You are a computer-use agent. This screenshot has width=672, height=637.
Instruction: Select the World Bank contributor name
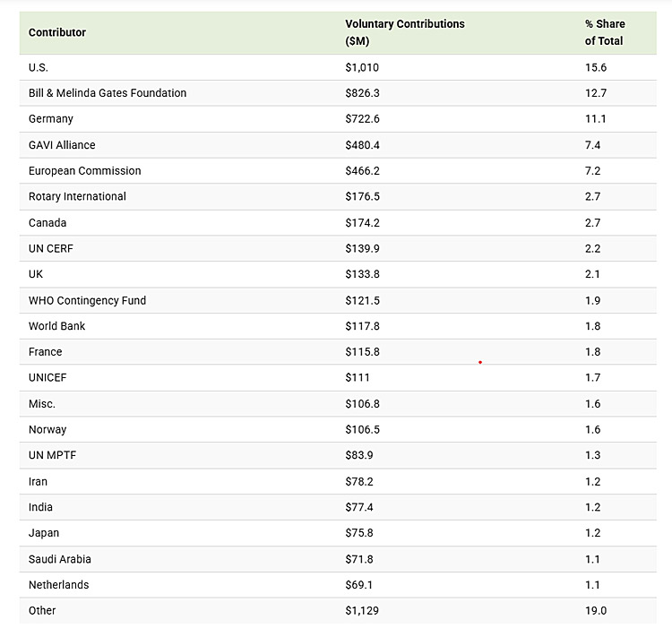click(57, 326)
